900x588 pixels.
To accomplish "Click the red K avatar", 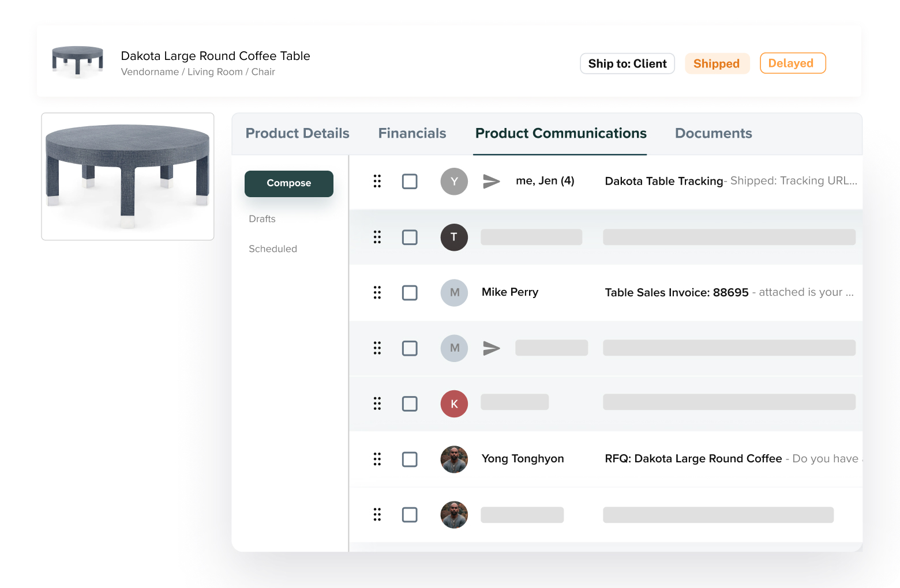I will 454,404.
